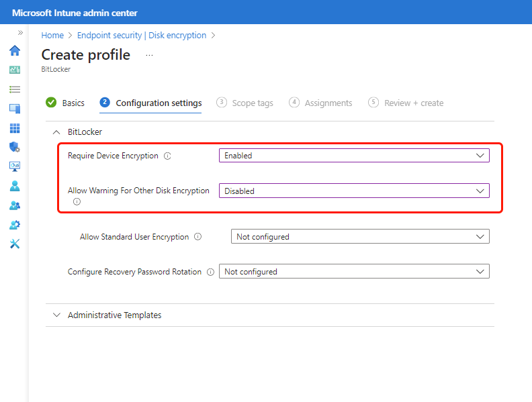Click the Home breadcrumb link
Image resolution: width=532 pixels, height=402 pixels.
coord(52,36)
